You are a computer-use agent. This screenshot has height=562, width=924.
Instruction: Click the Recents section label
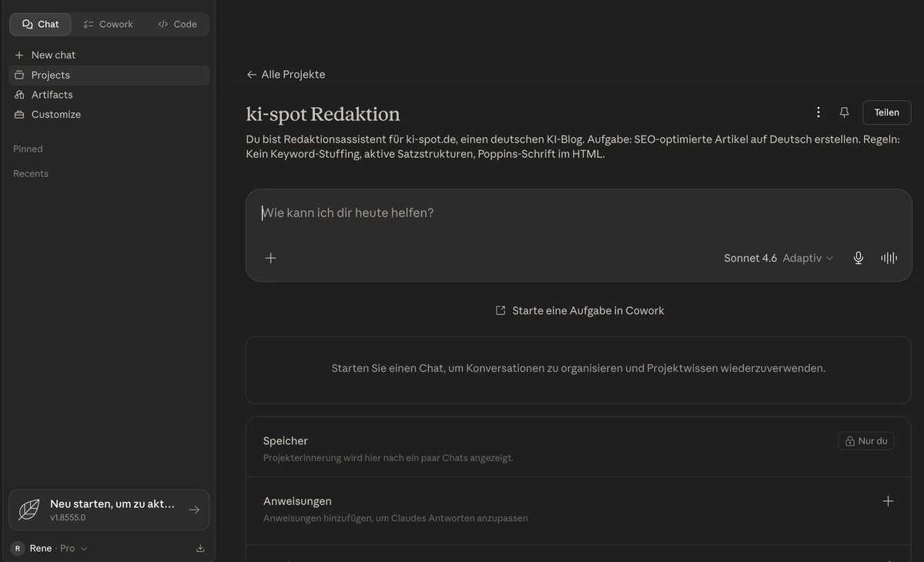click(31, 173)
